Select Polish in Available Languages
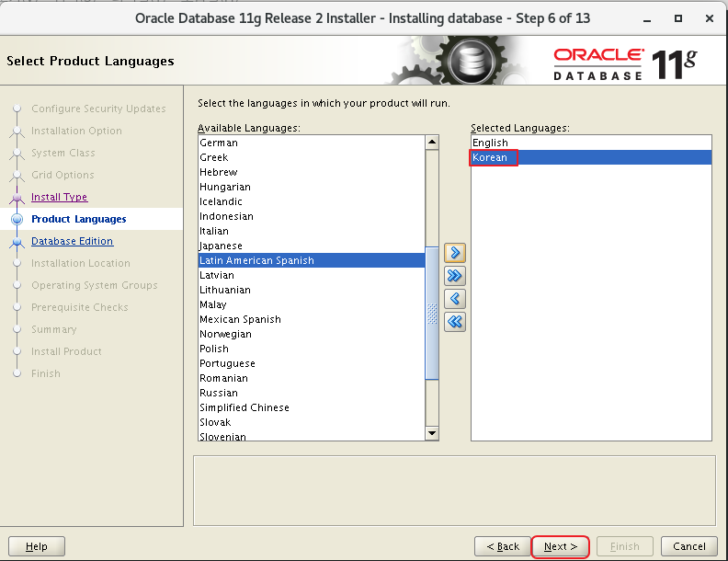 coord(311,349)
